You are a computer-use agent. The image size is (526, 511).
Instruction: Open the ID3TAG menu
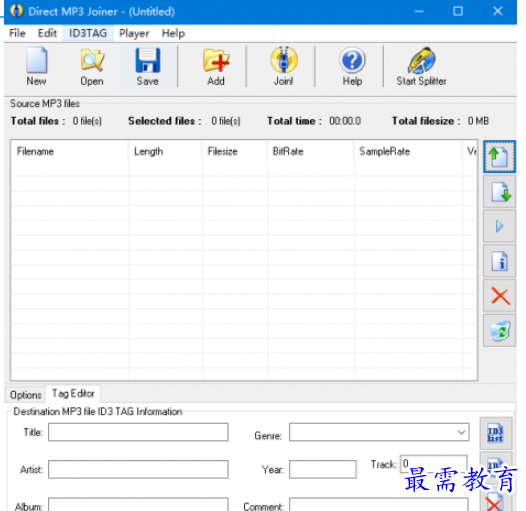click(x=88, y=33)
